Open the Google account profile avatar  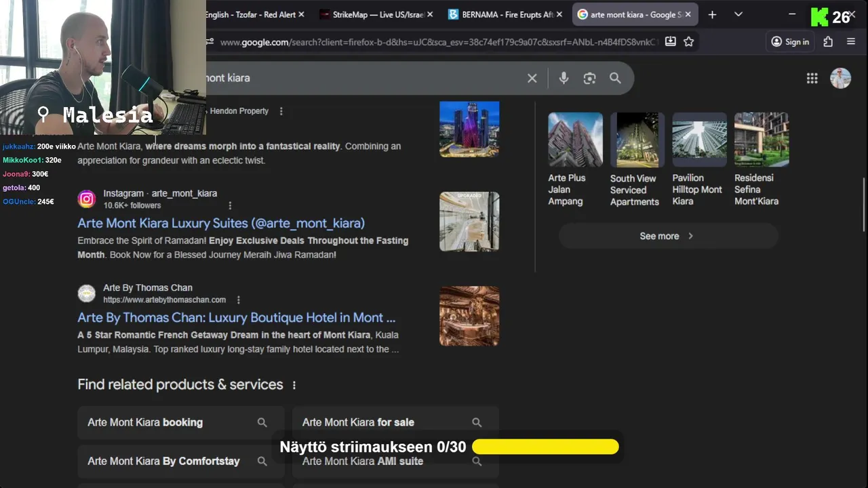coord(840,78)
